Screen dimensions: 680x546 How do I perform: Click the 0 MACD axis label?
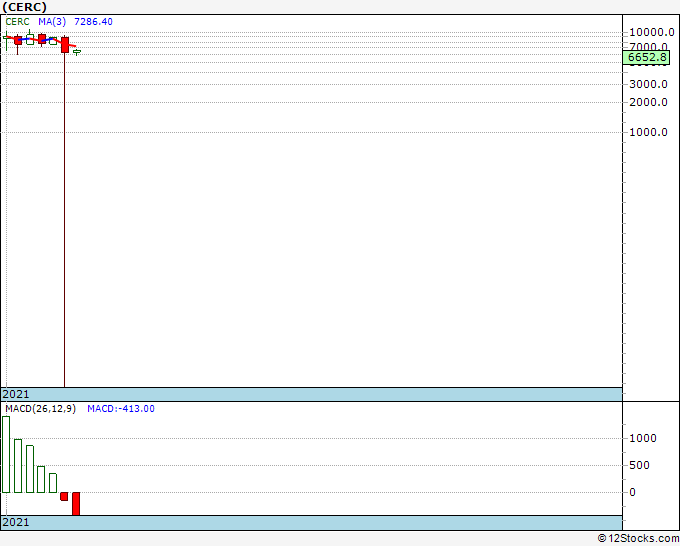(x=633, y=492)
